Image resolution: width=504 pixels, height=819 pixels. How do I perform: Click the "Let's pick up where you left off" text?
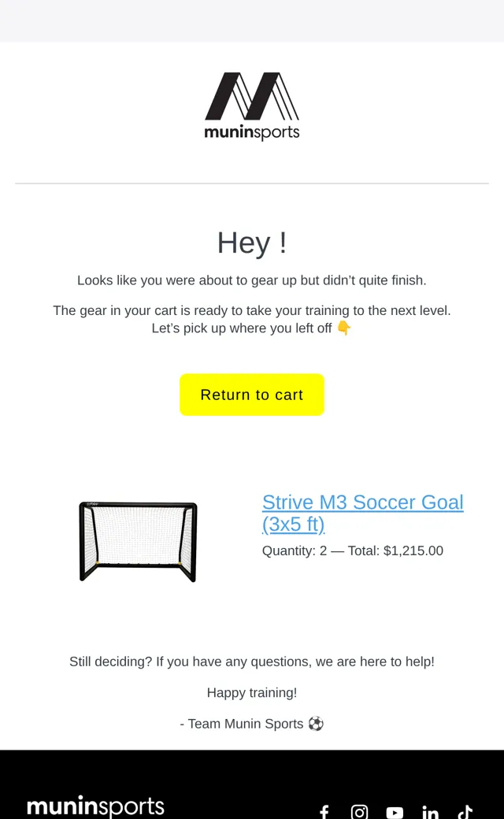tap(242, 328)
